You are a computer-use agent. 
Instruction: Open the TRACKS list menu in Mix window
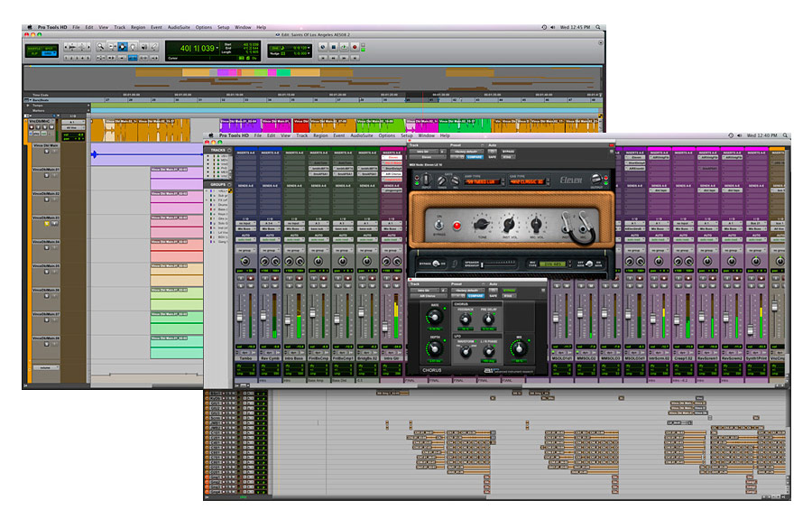click(x=229, y=150)
